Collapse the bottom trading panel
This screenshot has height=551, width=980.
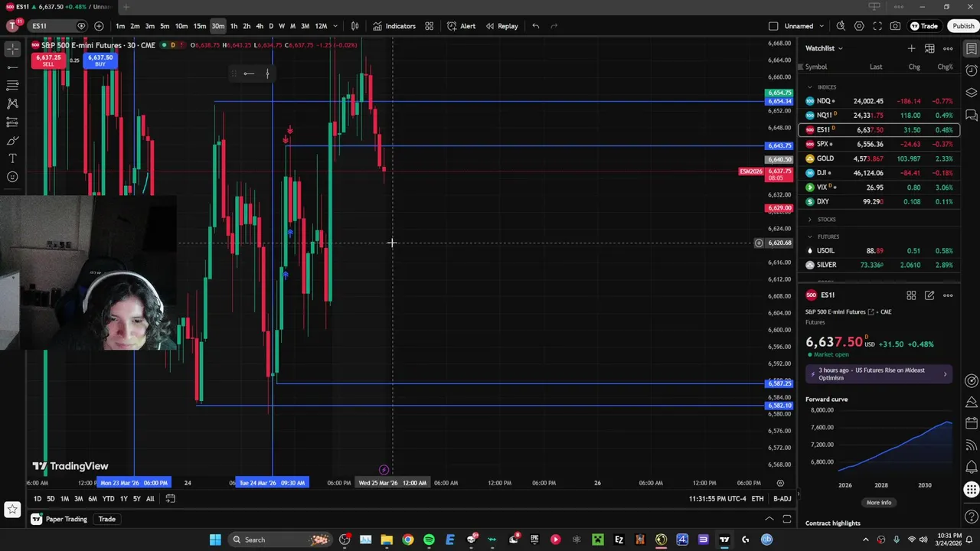pyautogui.click(x=769, y=519)
